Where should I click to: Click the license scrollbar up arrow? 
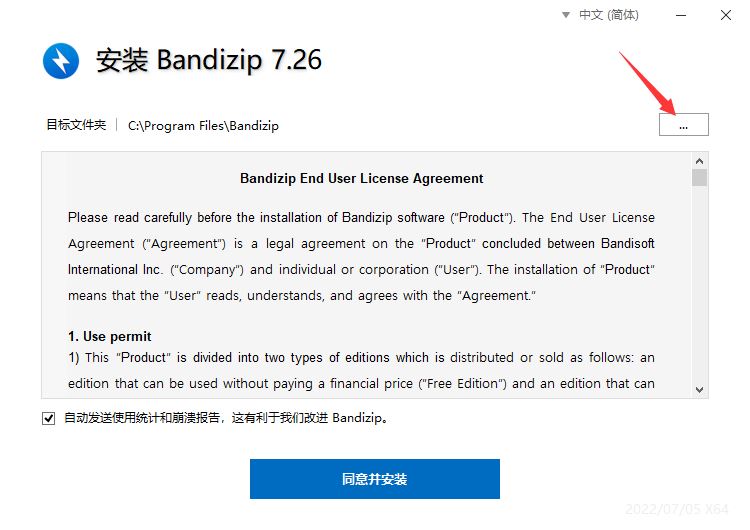tap(699, 161)
